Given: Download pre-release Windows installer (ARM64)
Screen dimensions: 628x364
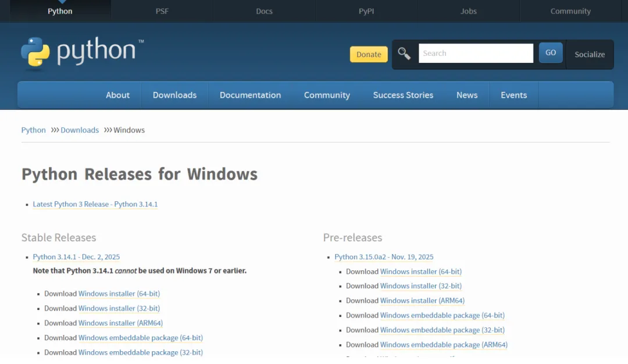Looking at the screenshot, I should (422, 301).
